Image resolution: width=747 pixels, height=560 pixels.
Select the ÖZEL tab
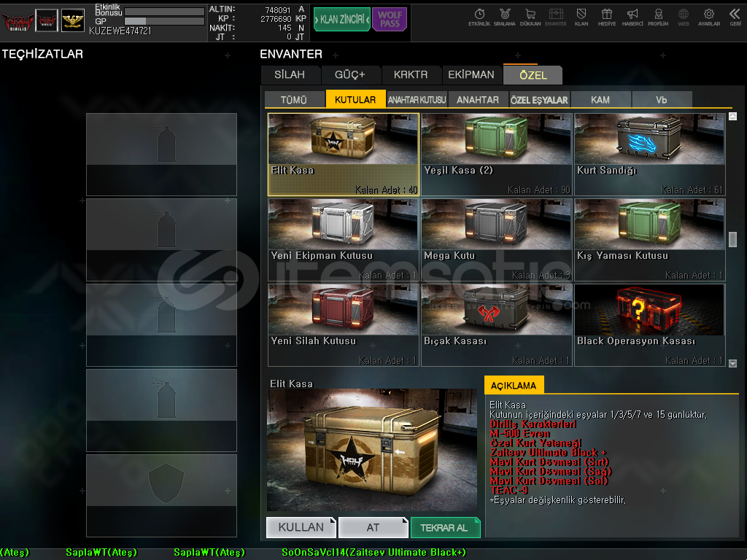(x=533, y=75)
